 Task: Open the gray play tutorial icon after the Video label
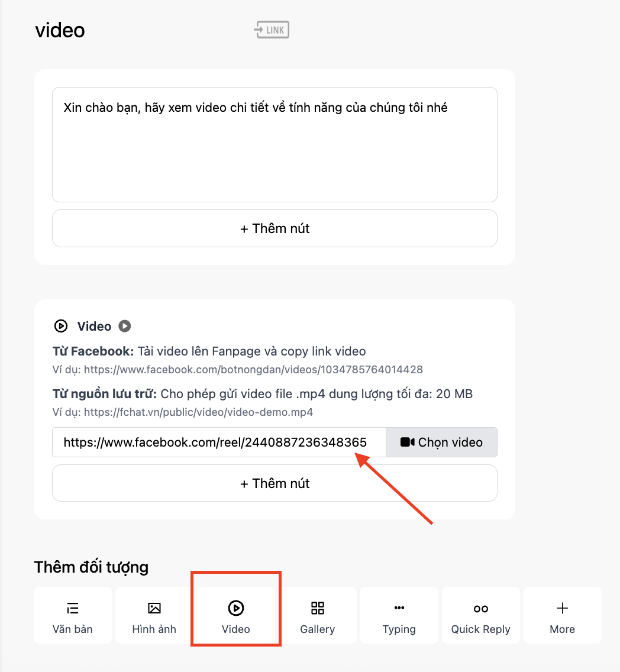pos(124,326)
